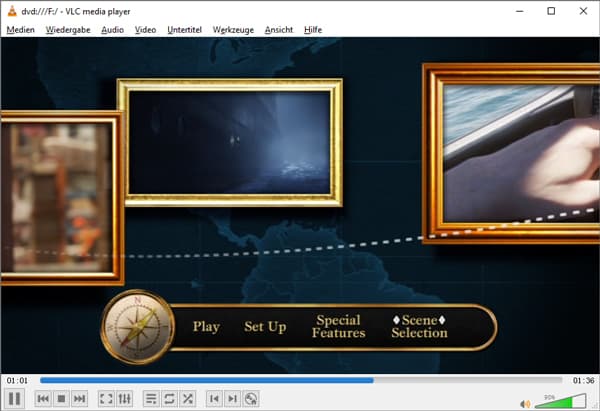Image resolution: width=600 pixels, height=411 pixels.
Task: Minimize the VLC window
Action: [519, 11]
